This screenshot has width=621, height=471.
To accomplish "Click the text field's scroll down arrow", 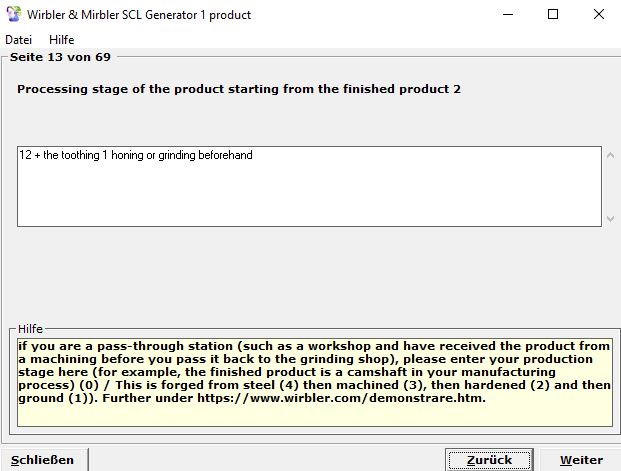I will [x=611, y=217].
